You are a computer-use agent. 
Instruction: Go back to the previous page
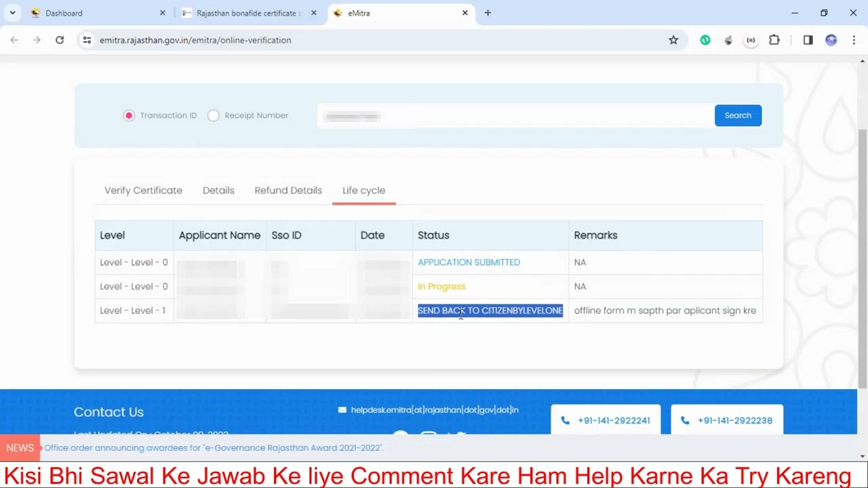[14, 40]
